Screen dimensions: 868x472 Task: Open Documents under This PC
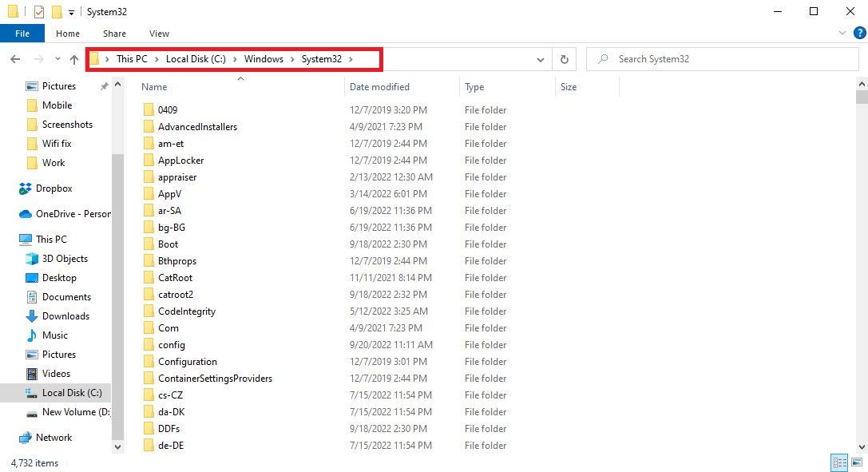click(66, 297)
